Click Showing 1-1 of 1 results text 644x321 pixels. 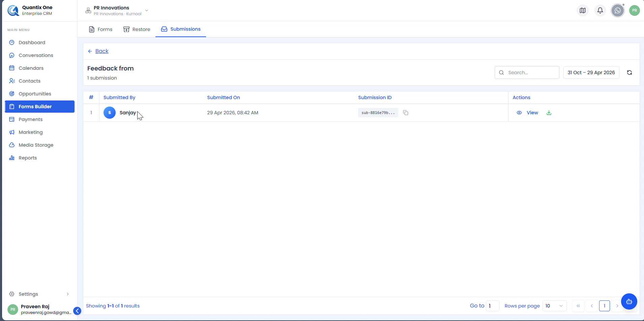[113, 306]
